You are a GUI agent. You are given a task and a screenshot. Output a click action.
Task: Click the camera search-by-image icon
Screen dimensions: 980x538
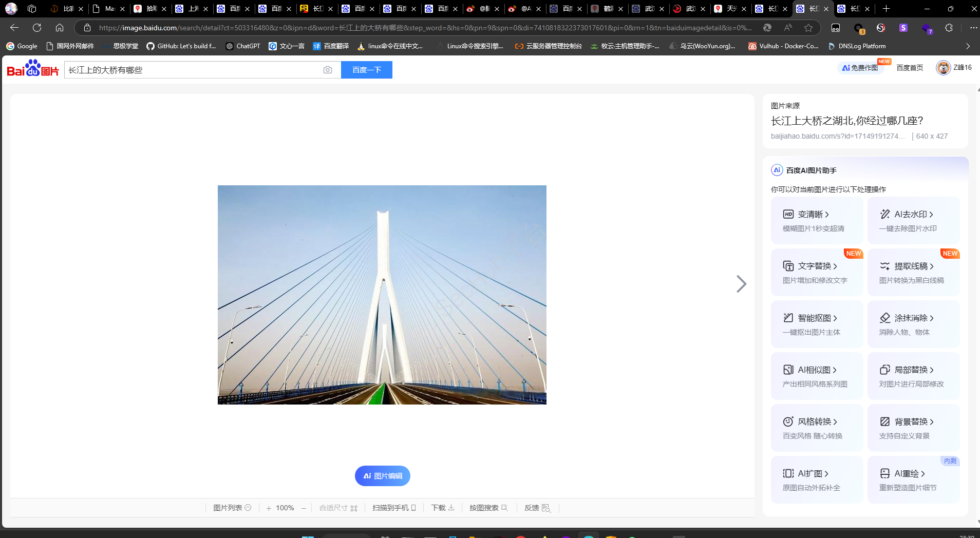328,70
